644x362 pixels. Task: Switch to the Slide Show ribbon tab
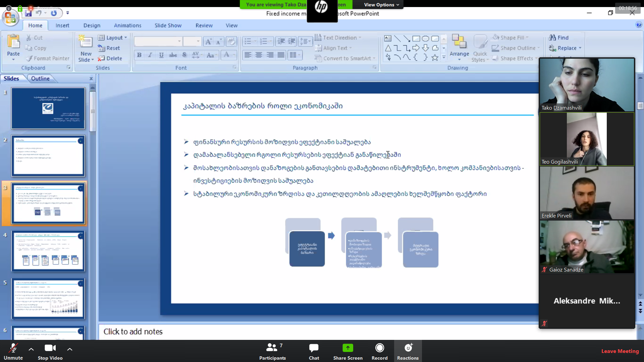coord(168,25)
